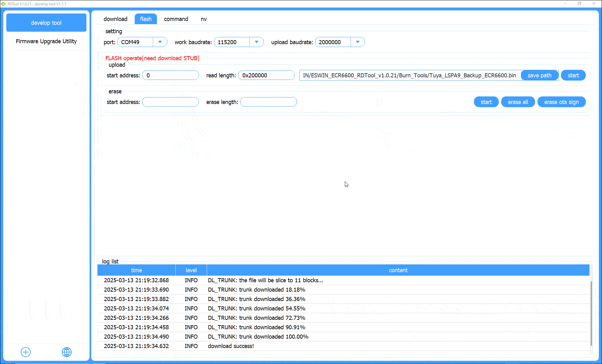Click the log list vertical scrollbar

point(591,313)
